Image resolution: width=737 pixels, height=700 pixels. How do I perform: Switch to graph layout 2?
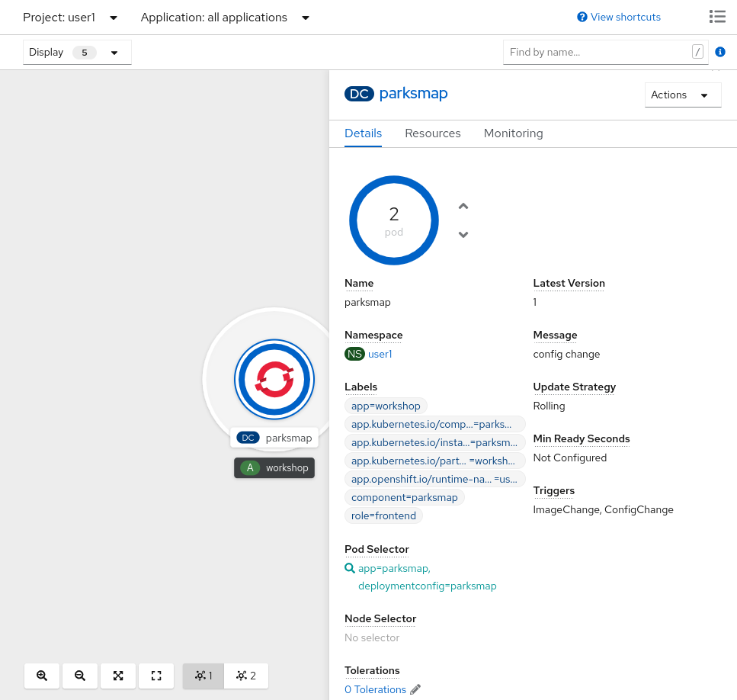(246, 676)
